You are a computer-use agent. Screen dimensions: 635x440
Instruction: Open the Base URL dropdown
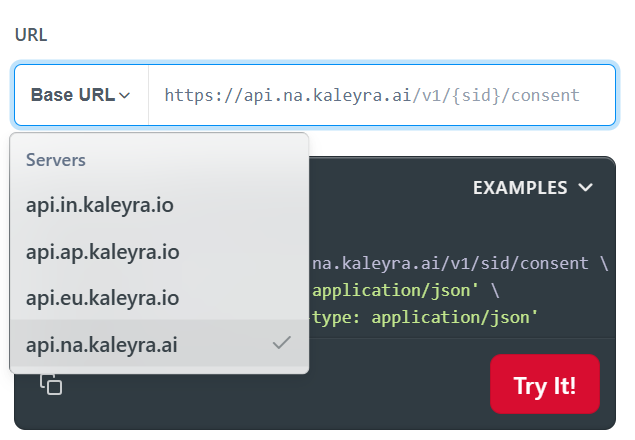[x=81, y=95]
